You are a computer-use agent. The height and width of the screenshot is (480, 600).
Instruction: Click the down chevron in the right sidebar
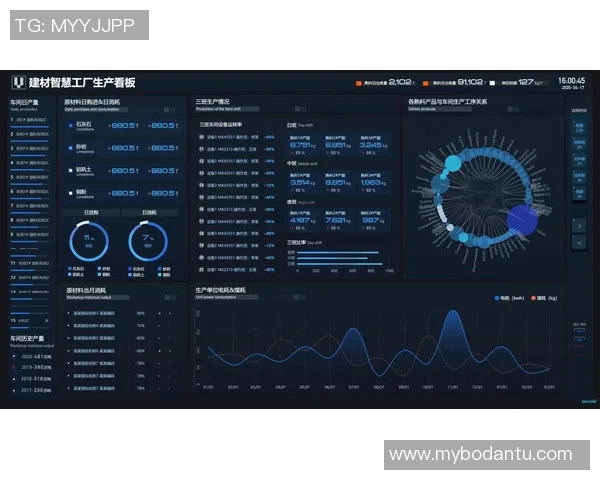point(578,242)
